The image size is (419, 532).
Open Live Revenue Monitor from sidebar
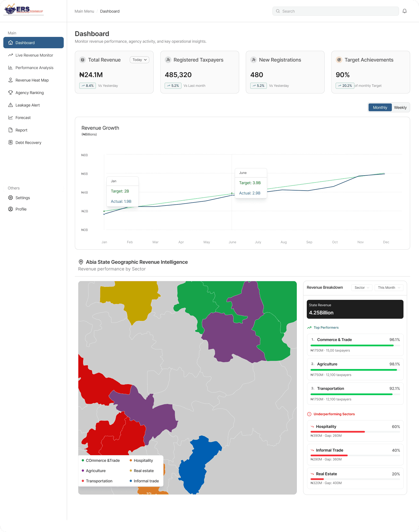(x=34, y=55)
